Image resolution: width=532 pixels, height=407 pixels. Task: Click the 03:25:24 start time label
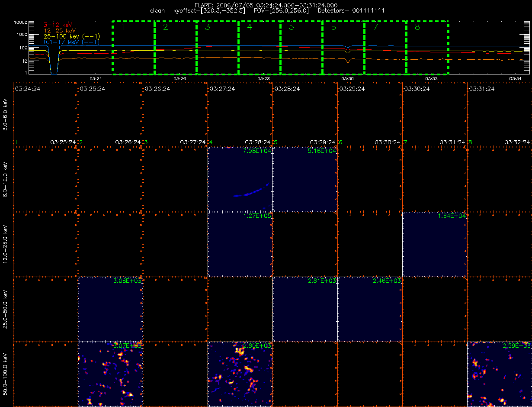tap(93, 89)
